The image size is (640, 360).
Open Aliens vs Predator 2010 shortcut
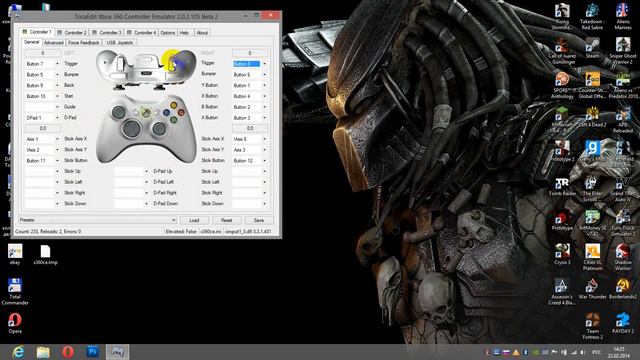[x=623, y=85]
